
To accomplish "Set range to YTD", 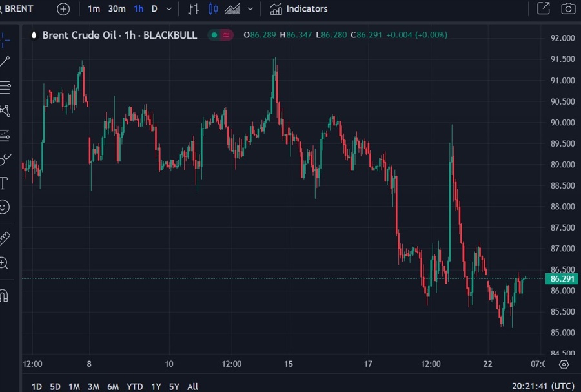I will point(134,386).
